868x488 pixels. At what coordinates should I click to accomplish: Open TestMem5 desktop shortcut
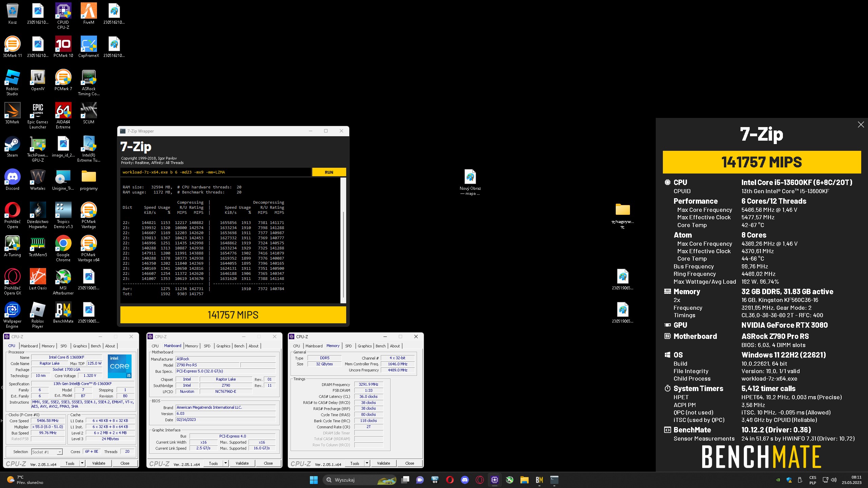coord(38,246)
